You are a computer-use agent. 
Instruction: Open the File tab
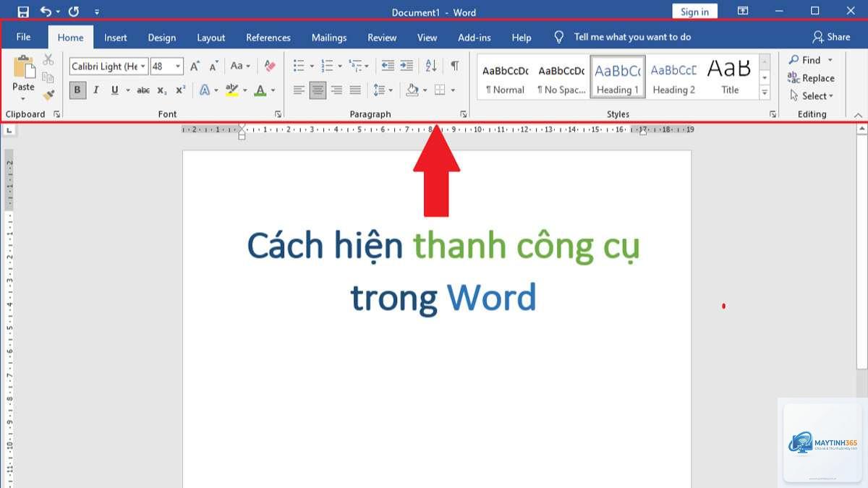[x=23, y=38]
